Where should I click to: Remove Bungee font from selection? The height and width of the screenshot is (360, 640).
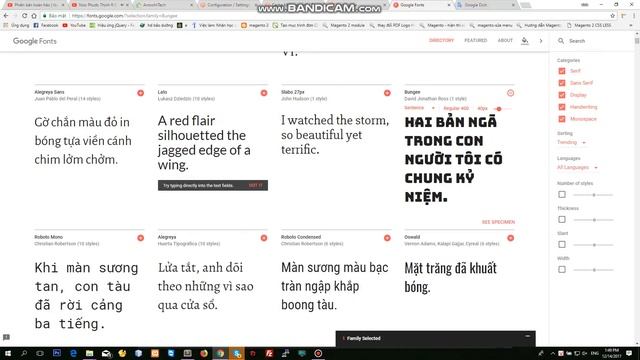(510, 93)
